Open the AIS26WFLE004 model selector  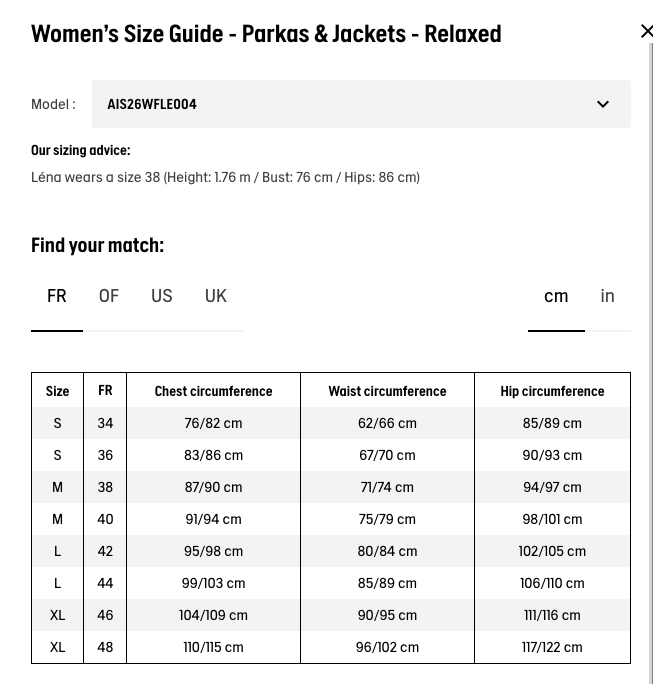(x=361, y=104)
